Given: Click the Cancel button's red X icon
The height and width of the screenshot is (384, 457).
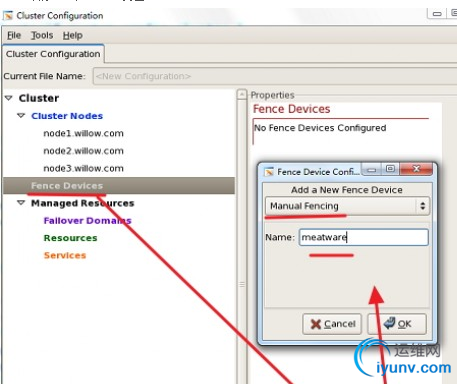Looking at the screenshot, I should [x=315, y=324].
